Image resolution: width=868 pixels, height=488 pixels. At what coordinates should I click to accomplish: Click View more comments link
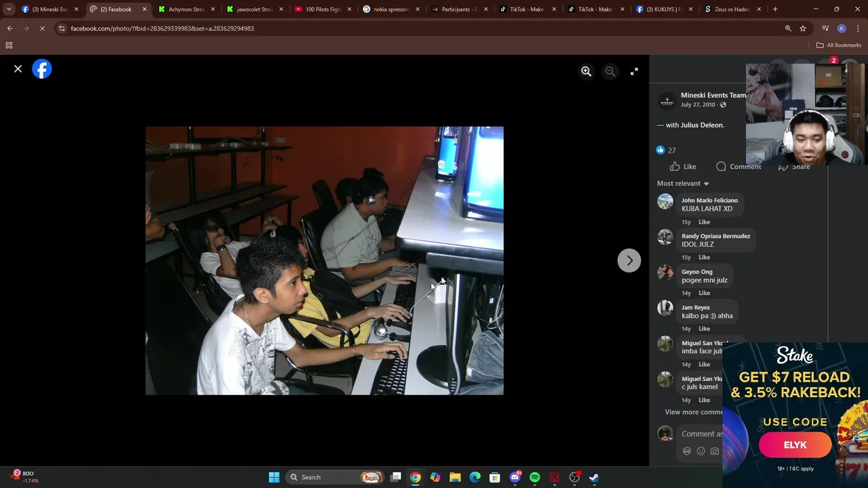click(693, 412)
